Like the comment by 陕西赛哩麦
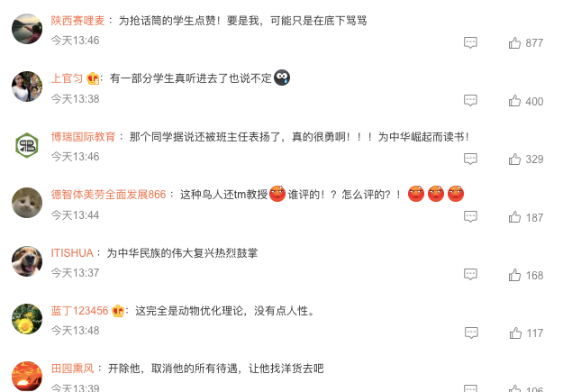563x392 pixels. (514, 43)
